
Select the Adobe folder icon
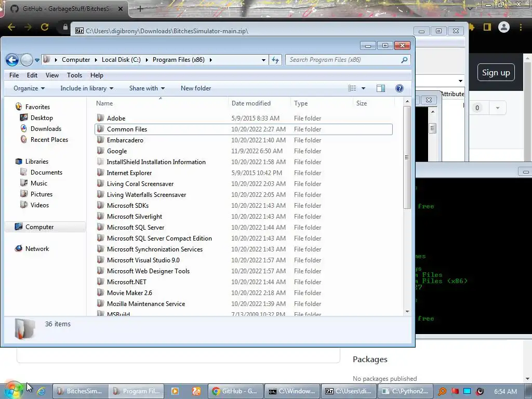100,118
